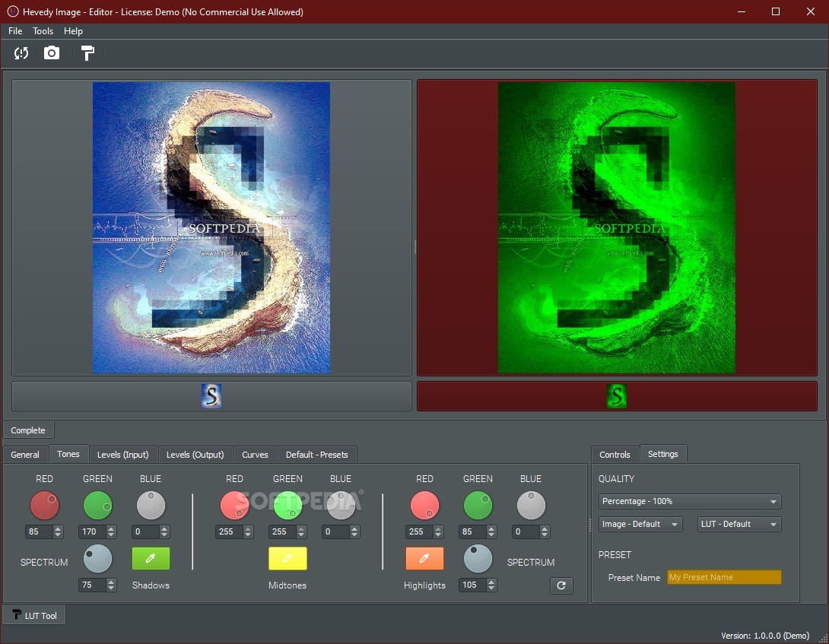Click the yellow Midtones eyedropper button
This screenshot has height=644, width=829.
coord(287,558)
